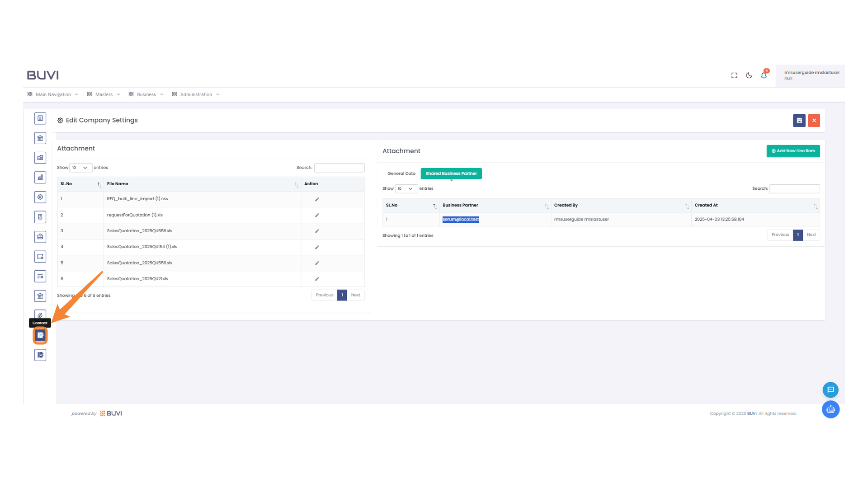Expand the Masters menu dropdown

[x=104, y=94]
